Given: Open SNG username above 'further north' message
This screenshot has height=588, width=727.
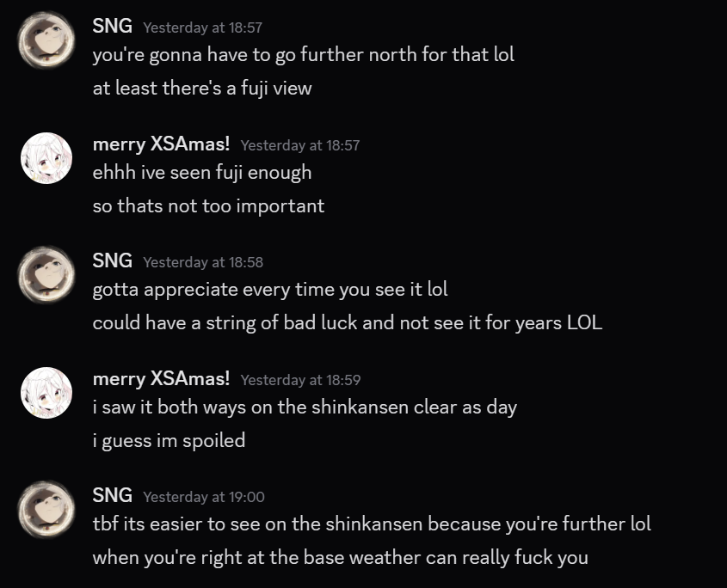Looking at the screenshot, I should click(x=112, y=26).
